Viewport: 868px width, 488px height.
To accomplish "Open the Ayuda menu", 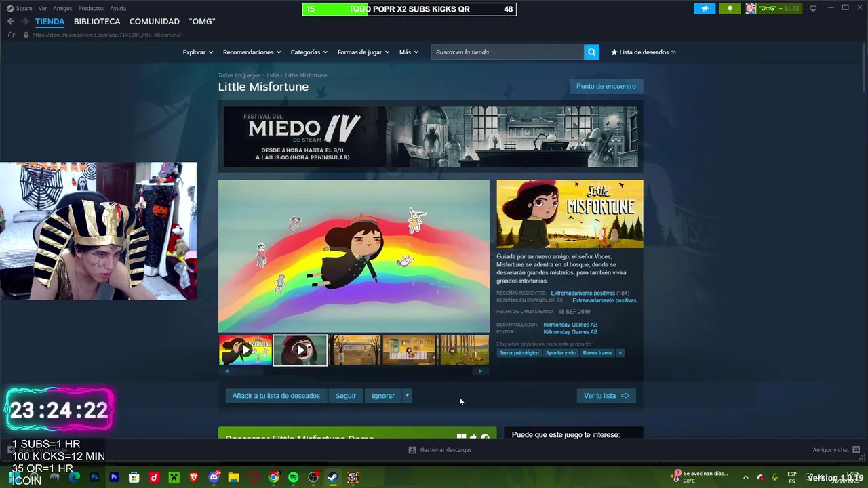I will (118, 8).
